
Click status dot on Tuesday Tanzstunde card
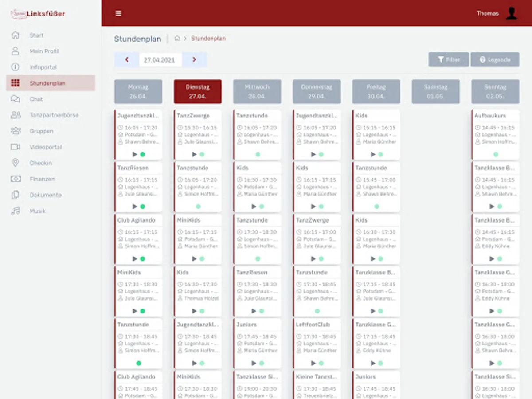pyautogui.click(x=198, y=207)
